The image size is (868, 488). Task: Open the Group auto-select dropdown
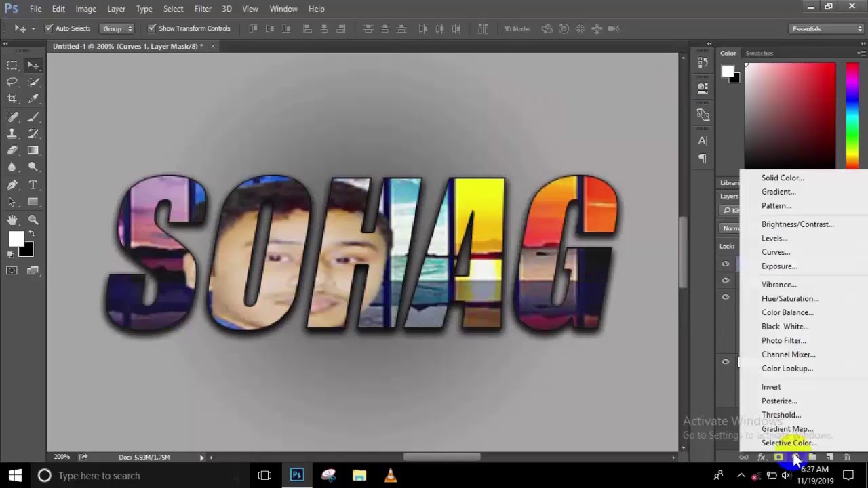[117, 28]
